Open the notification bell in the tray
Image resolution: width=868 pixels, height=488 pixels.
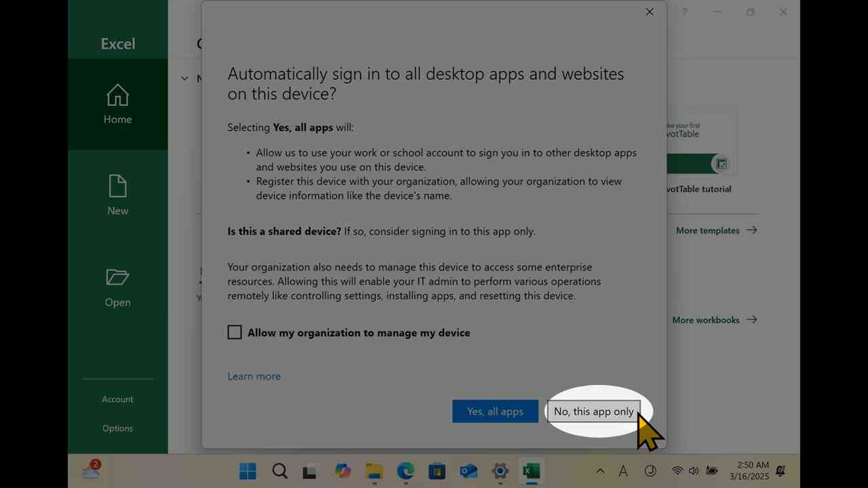(781, 470)
